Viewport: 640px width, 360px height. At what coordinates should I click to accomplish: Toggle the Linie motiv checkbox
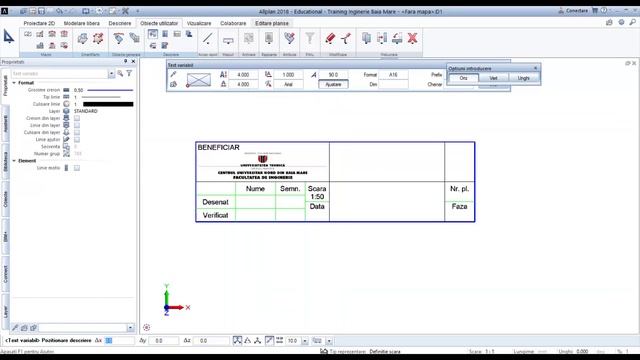click(77, 168)
